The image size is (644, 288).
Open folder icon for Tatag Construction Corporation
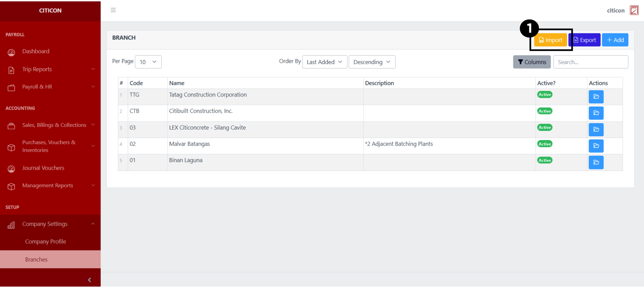(596, 97)
